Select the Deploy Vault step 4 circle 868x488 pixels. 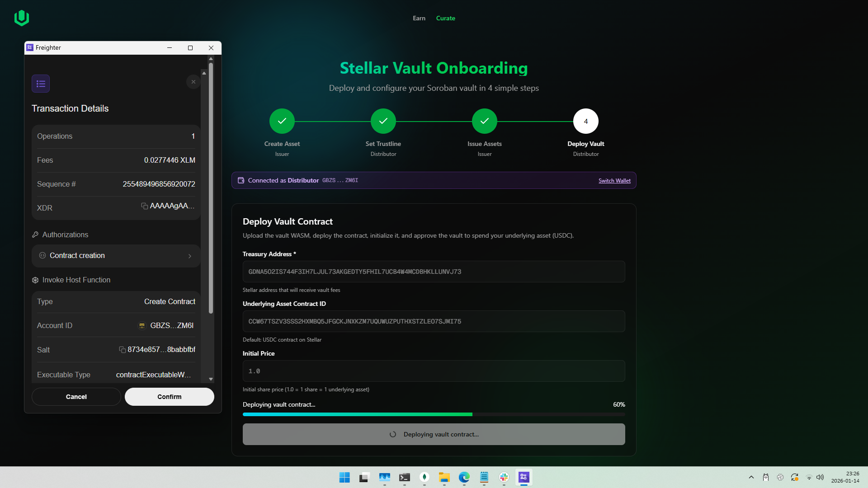coord(585,121)
